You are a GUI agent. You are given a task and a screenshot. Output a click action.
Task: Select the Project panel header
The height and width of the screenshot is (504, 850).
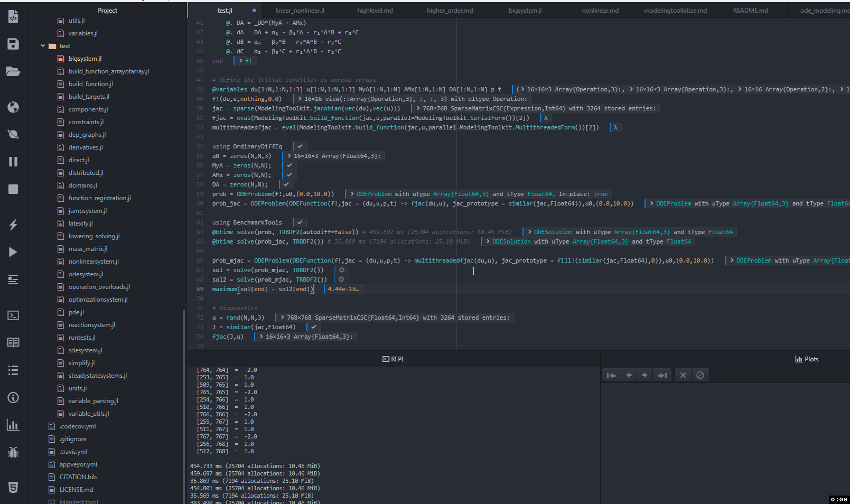coord(107,11)
